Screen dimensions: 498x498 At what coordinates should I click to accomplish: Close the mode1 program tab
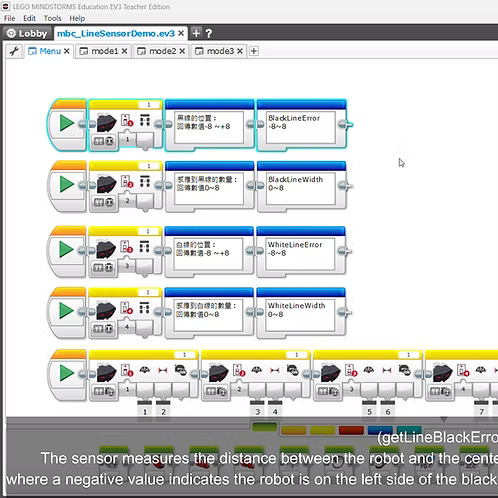(124, 51)
